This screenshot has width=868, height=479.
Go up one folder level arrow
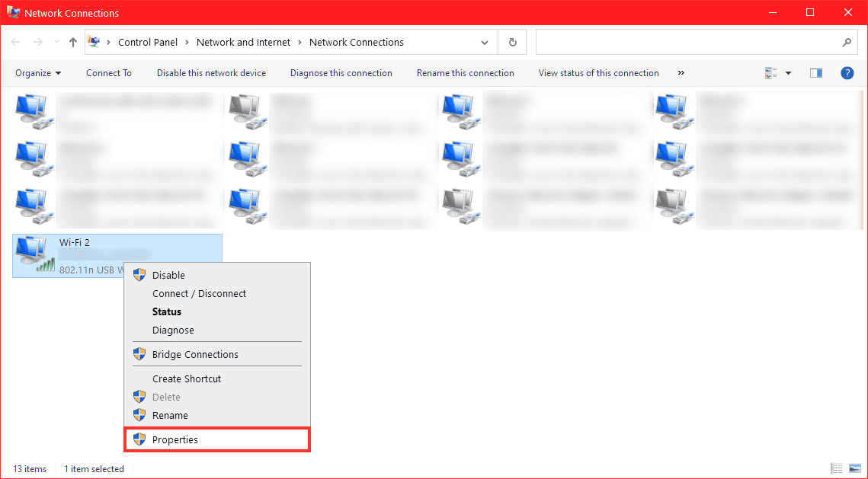tap(73, 43)
